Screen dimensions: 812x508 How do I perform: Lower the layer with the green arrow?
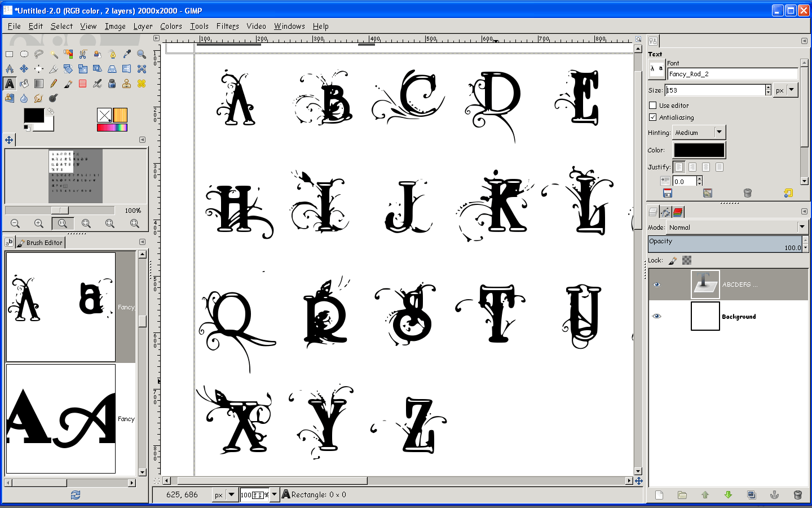click(728, 495)
